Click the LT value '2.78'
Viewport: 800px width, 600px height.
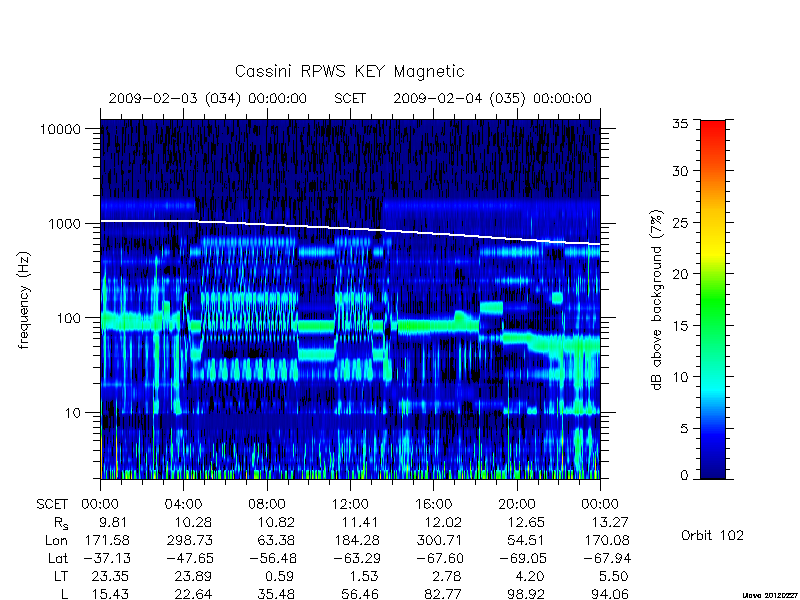[447, 576]
